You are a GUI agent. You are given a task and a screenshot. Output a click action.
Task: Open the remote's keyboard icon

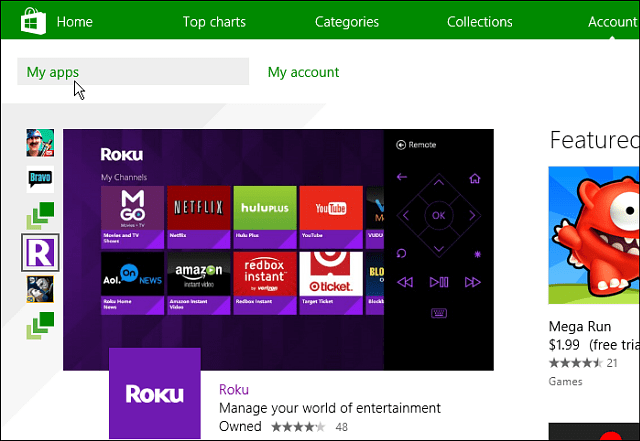click(439, 313)
